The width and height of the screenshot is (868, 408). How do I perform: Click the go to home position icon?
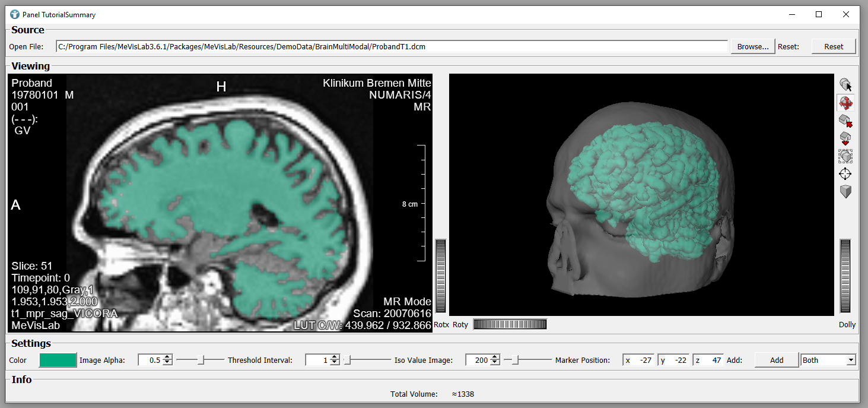[845, 121]
